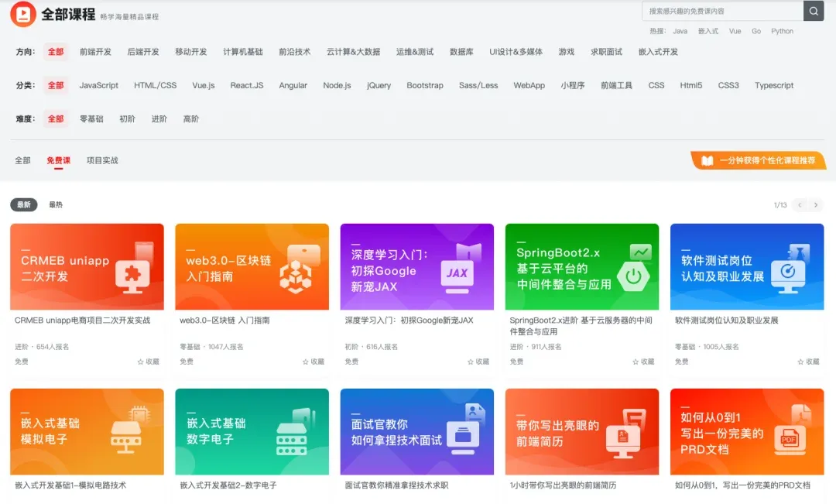Filter category by 小程序

point(573,85)
